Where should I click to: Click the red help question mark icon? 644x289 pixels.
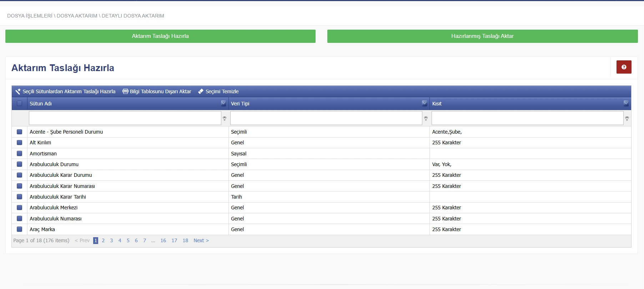[624, 67]
